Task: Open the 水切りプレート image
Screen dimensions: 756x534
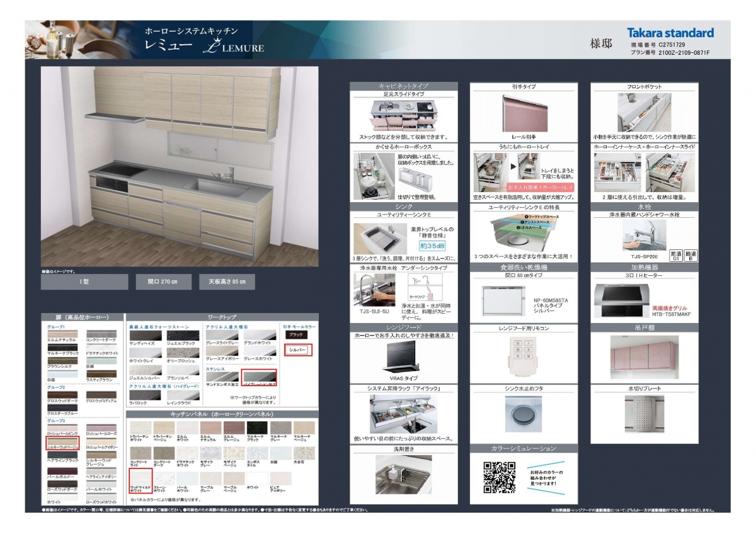Action: (x=643, y=413)
